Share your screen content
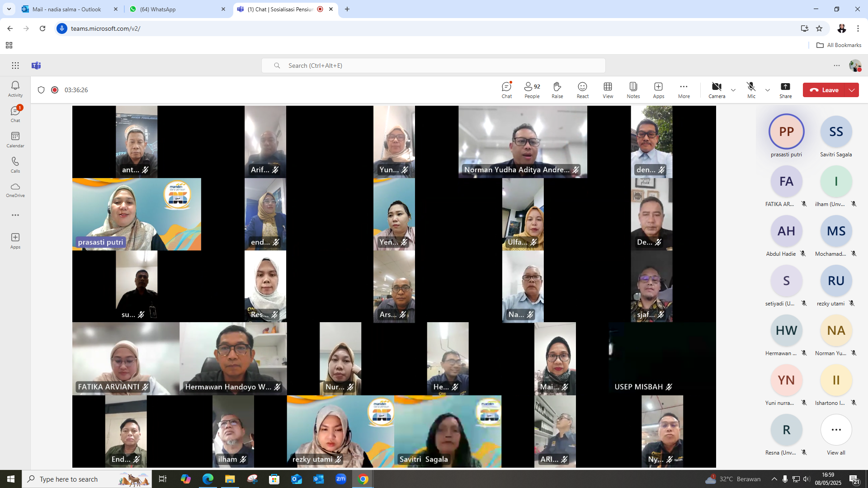The image size is (868, 488). tap(786, 90)
